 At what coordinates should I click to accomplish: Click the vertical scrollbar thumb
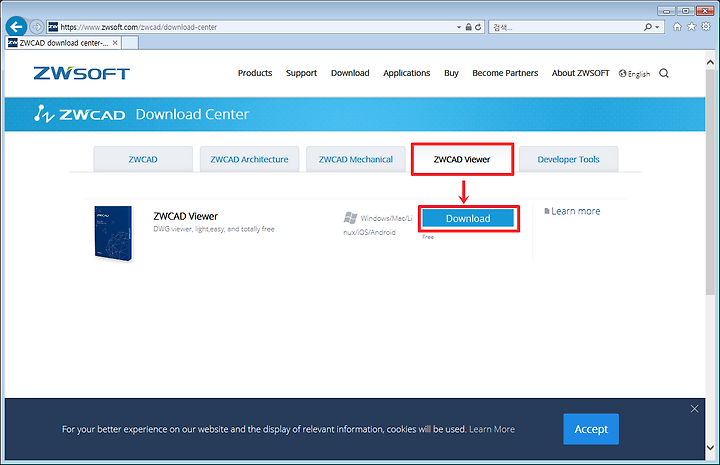(710, 181)
